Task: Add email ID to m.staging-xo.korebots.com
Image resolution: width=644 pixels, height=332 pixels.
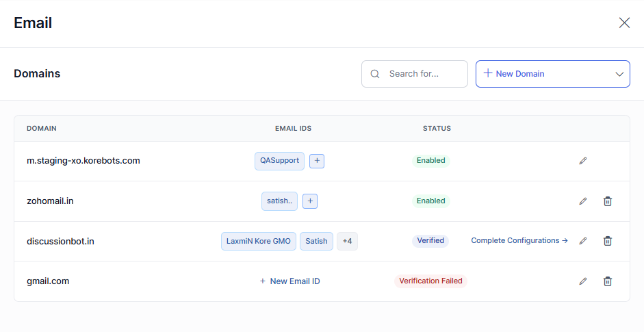Action: point(317,161)
